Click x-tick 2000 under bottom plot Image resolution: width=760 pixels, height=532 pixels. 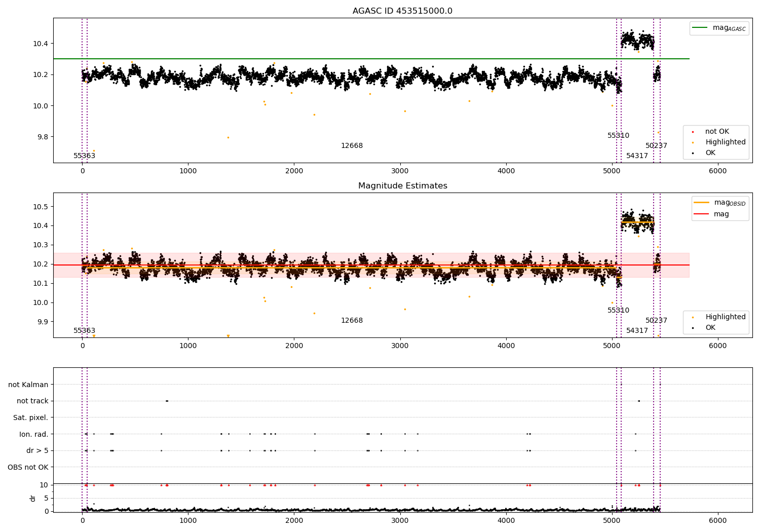294,521
